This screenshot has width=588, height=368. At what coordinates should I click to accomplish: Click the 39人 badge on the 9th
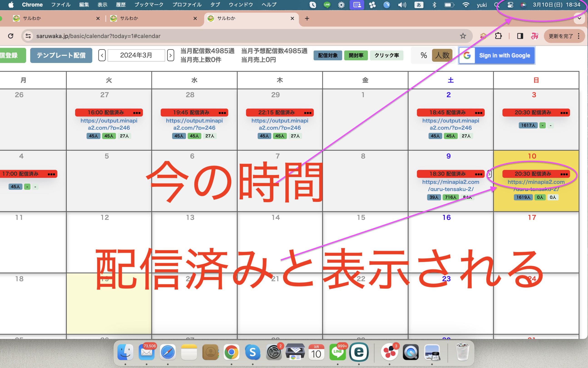pyautogui.click(x=434, y=197)
